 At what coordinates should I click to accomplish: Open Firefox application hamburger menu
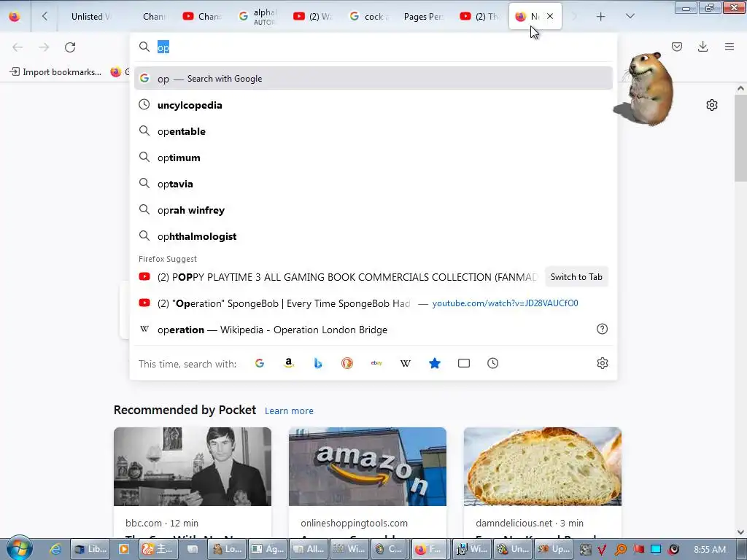click(729, 47)
